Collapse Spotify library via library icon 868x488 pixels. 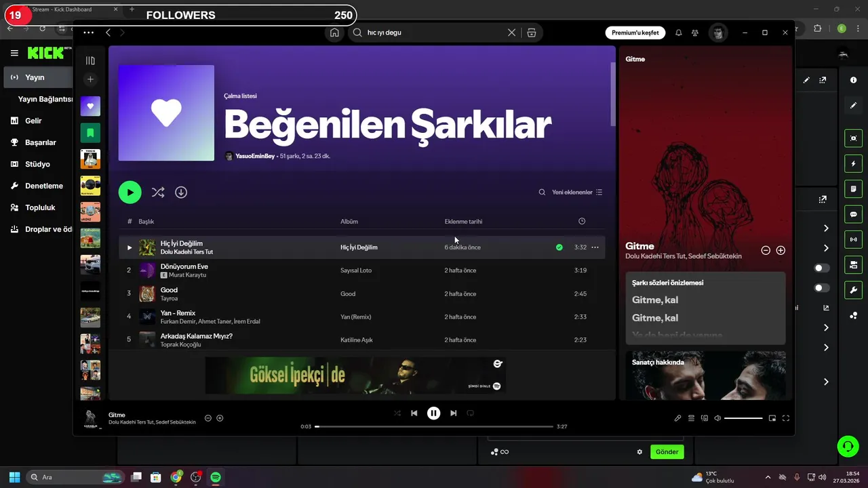(x=90, y=60)
